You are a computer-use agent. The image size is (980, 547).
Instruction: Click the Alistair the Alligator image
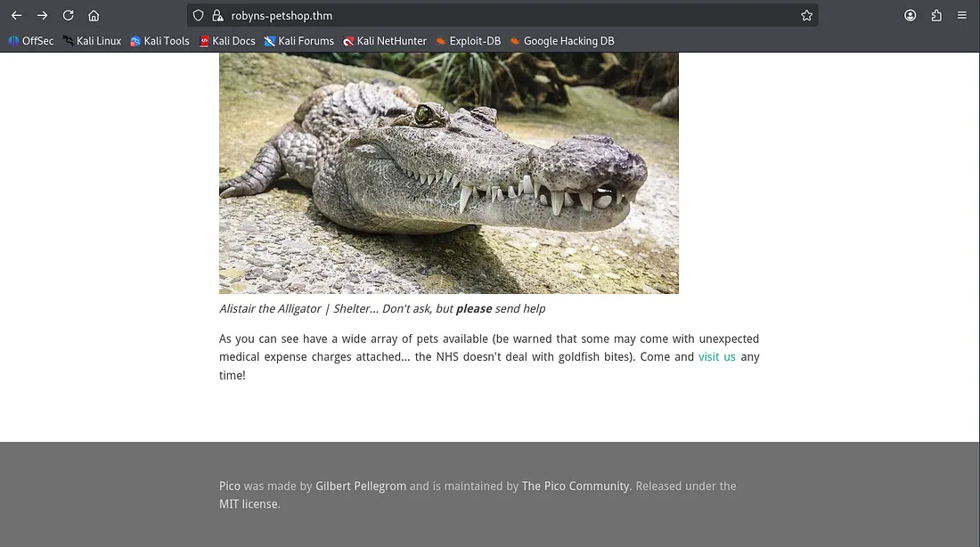click(x=449, y=173)
